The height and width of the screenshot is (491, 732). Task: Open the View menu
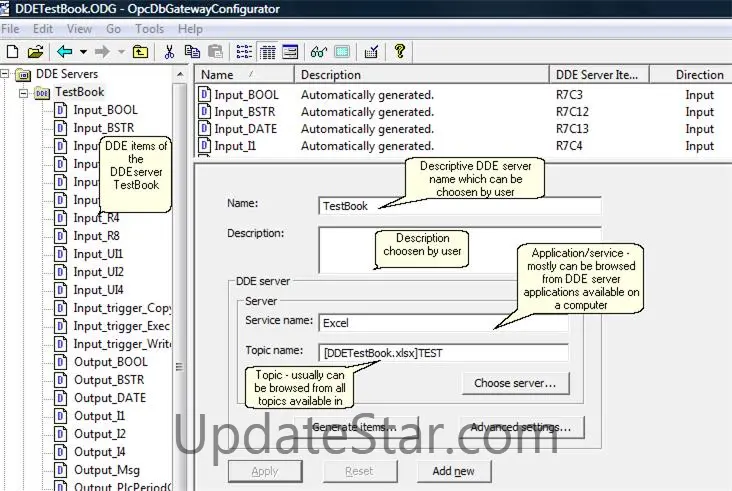(79, 29)
